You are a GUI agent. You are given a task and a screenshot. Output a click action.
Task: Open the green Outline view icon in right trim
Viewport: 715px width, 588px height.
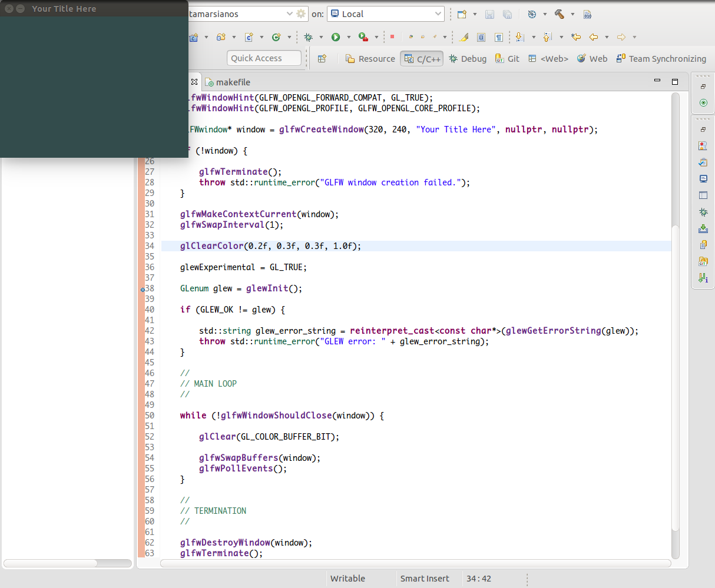703,103
